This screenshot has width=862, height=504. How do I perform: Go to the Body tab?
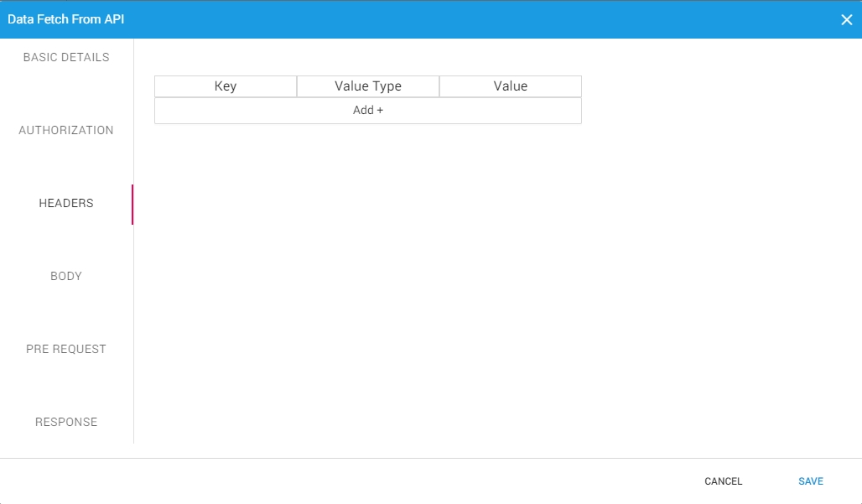click(66, 276)
